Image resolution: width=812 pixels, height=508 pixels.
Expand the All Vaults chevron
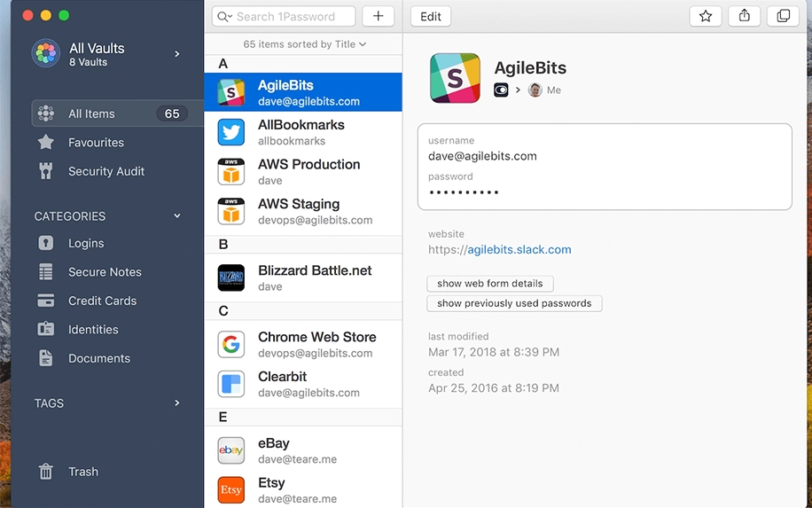(x=177, y=54)
